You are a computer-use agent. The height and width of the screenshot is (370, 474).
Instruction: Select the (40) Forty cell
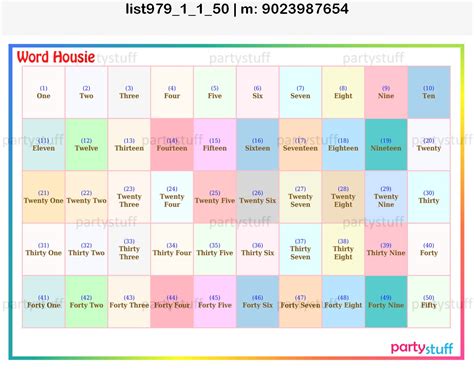[429, 249]
